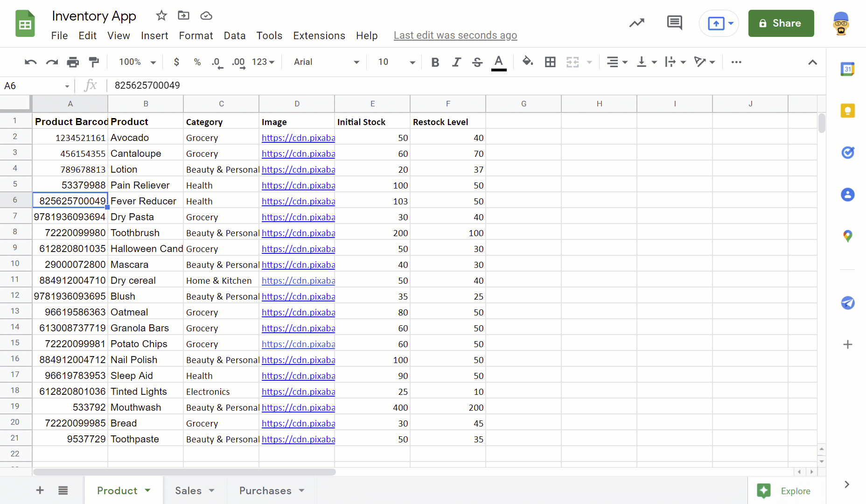866x504 pixels.
Task: Select the Fever Reducer cell
Action: (x=146, y=201)
